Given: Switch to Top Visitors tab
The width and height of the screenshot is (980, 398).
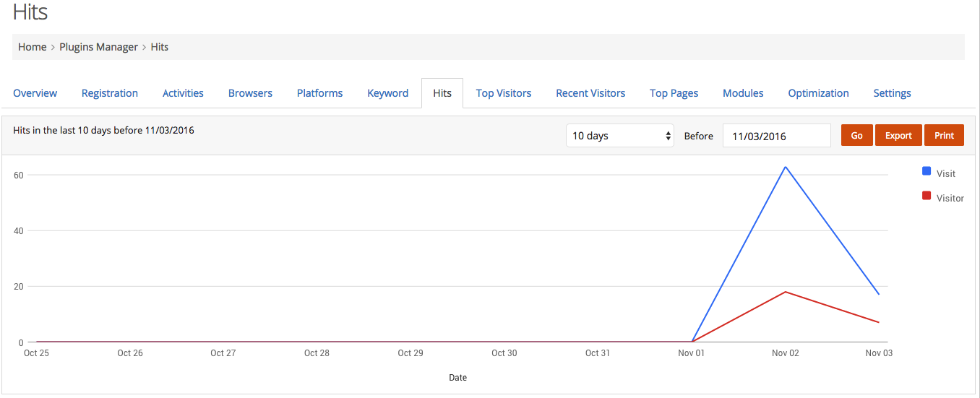Looking at the screenshot, I should 504,93.
